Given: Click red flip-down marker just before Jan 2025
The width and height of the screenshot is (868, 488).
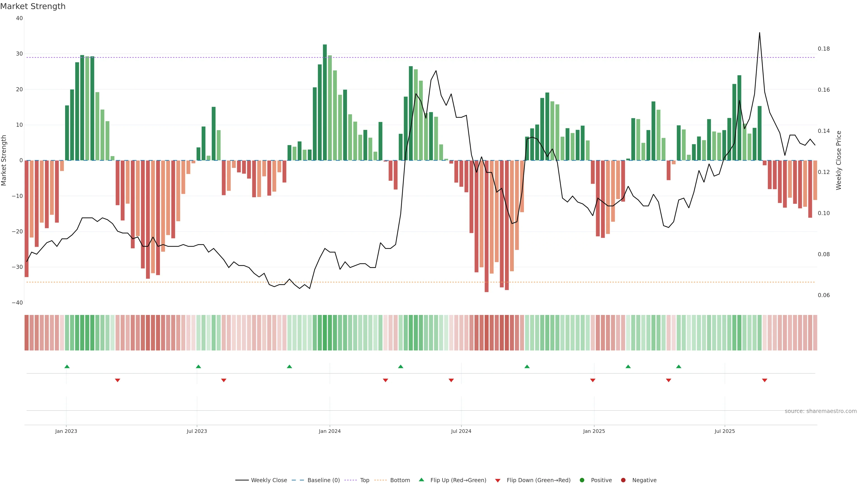Looking at the screenshot, I should [x=593, y=380].
